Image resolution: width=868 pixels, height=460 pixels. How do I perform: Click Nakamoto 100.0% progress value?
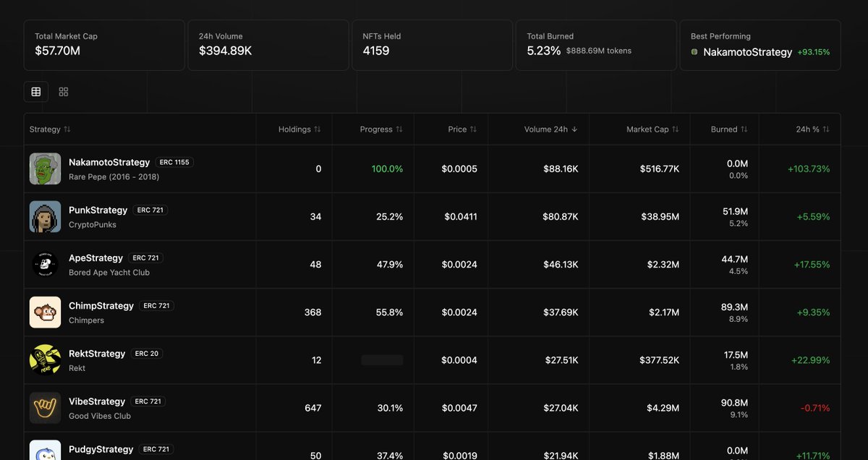388,169
